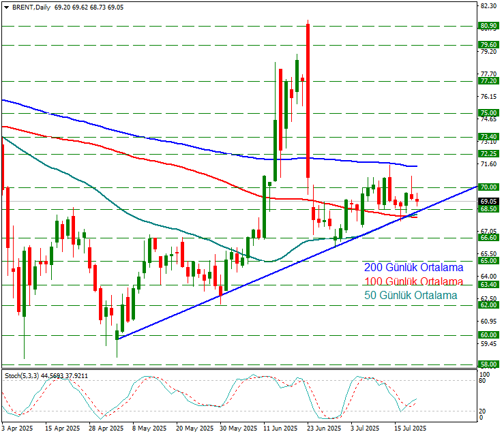Click the 11 Jun 2025 date label
Screen dimensions: 504x436
tap(280, 429)
